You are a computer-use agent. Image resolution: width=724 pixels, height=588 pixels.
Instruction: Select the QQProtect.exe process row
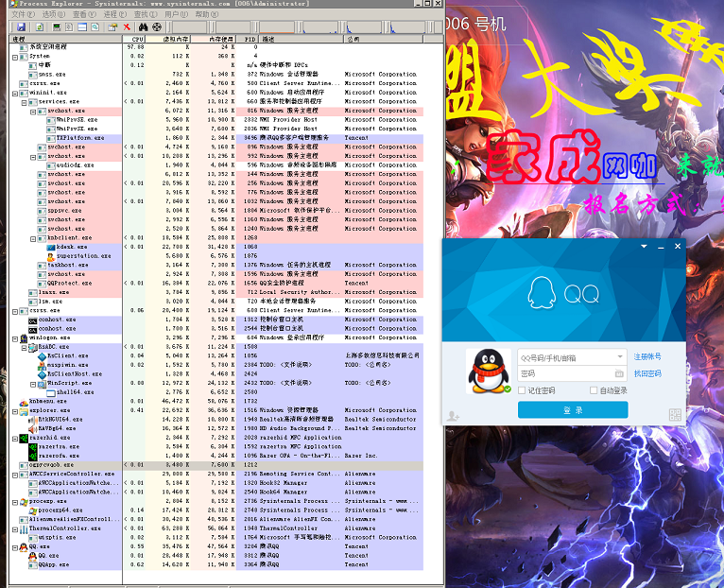[x=216, y=284]
